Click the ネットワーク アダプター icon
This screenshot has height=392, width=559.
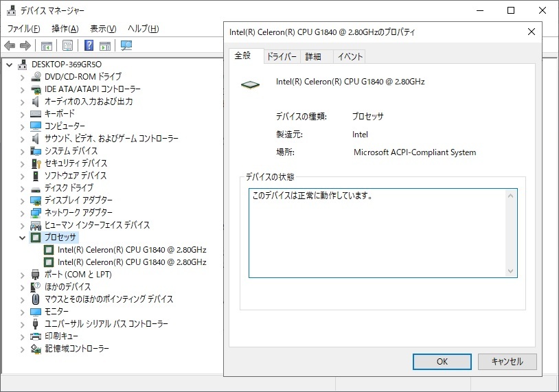pos(36,213)
